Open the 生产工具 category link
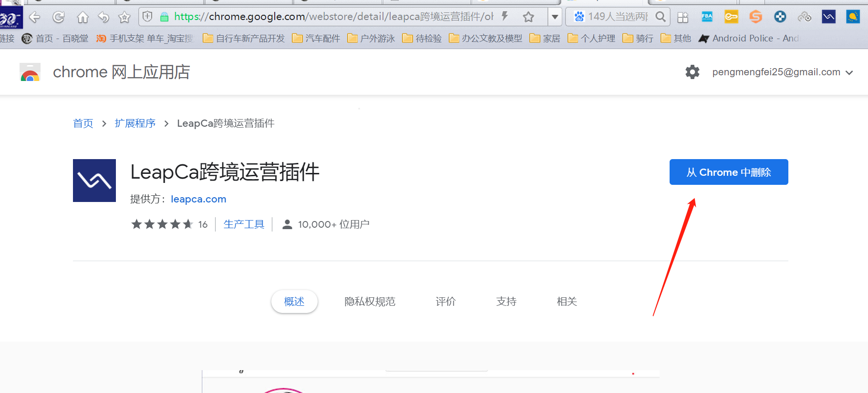 [244, 224]
